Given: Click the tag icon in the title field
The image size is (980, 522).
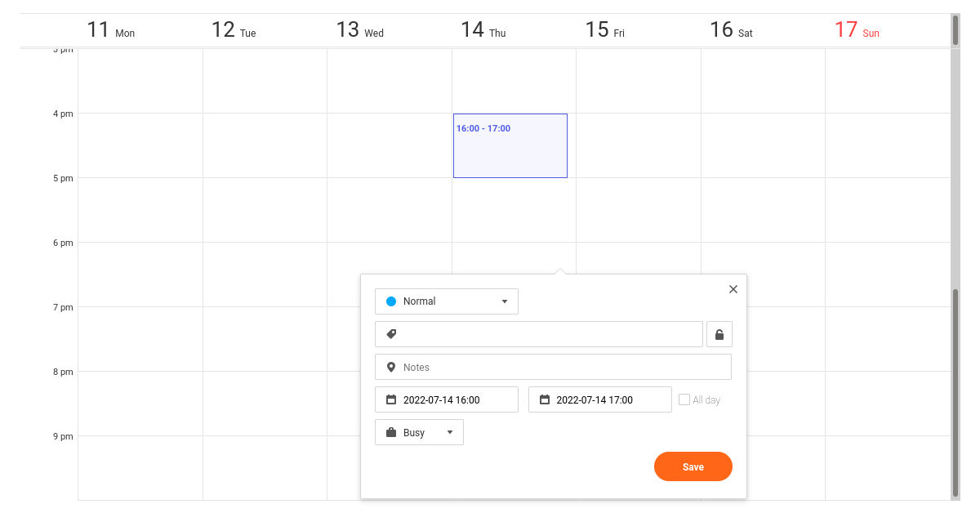Looking at the screenshot, I should coord(391,333).
